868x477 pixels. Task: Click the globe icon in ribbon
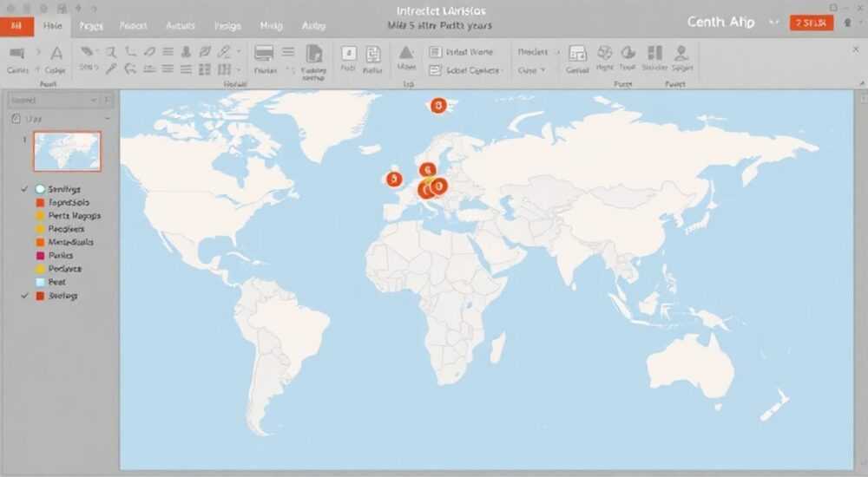pyautogui.click(x=605, y=53)
